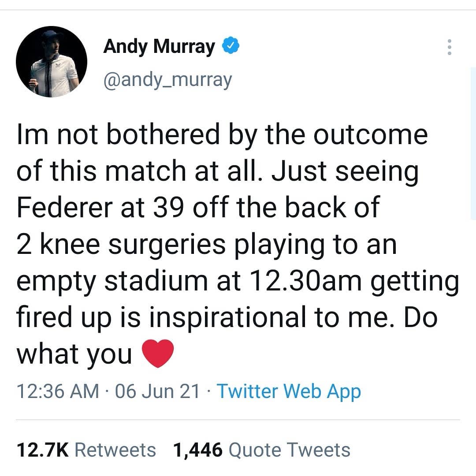Open the Twitter Web App source link
This screenshot has height=476, width=476.
click(289, 391)
